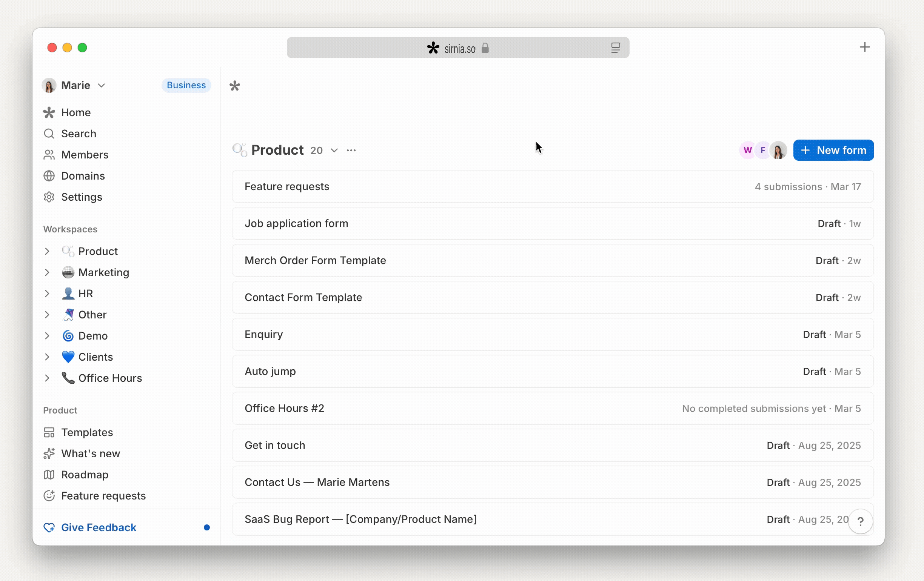This screenshot has height=581, width=924.
Task: Expand the Other workspace chevron
Action: (47, 315)
